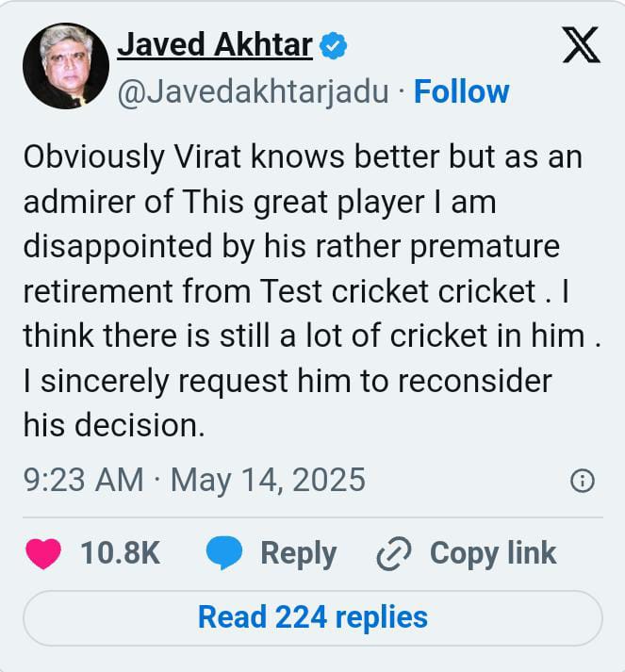Open the tweet info icon
The image size is (625, 672).
[583, 482]
